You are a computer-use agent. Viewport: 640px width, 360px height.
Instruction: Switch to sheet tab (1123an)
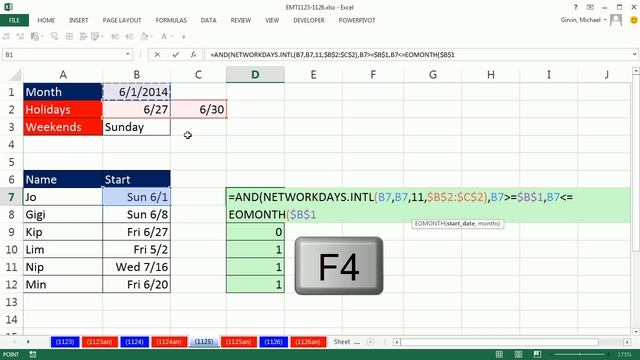100,342
